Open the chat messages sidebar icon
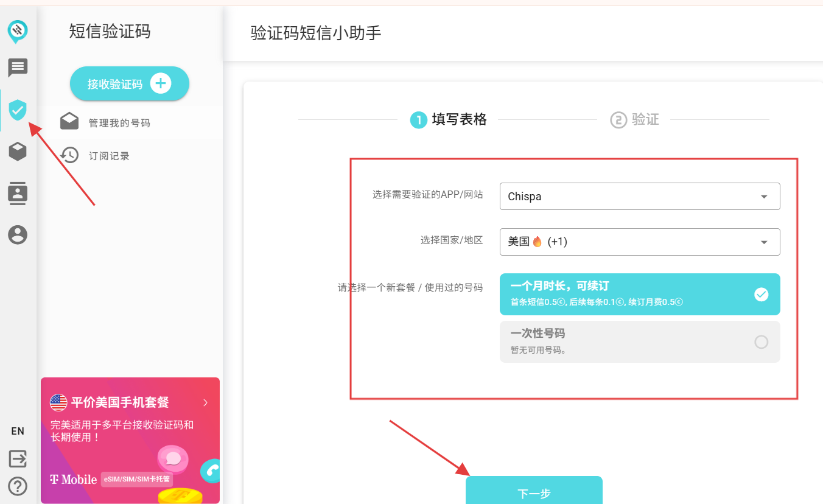Viewport: 823px width, 504px height. point(18,68)
